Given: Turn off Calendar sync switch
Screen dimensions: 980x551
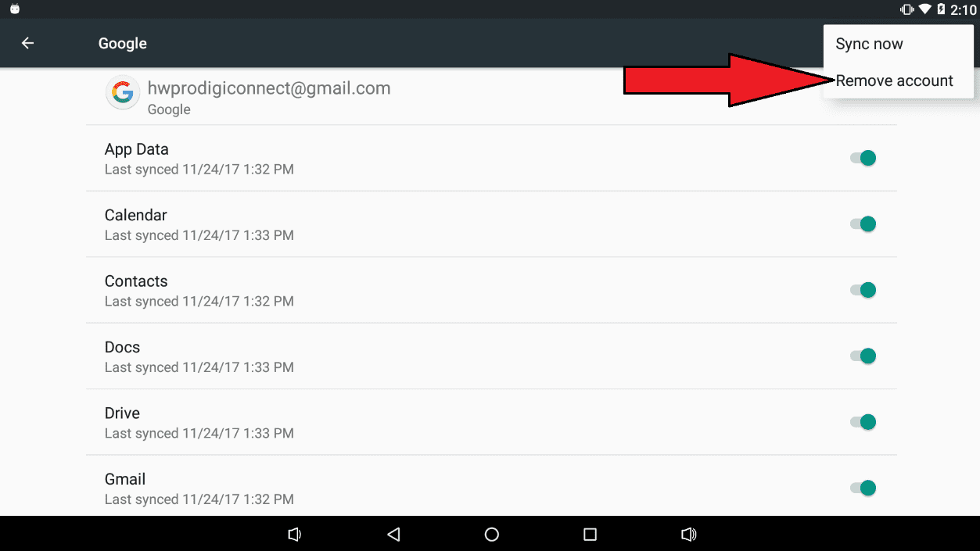Looking at the screenshot, I should coord(863,224).
